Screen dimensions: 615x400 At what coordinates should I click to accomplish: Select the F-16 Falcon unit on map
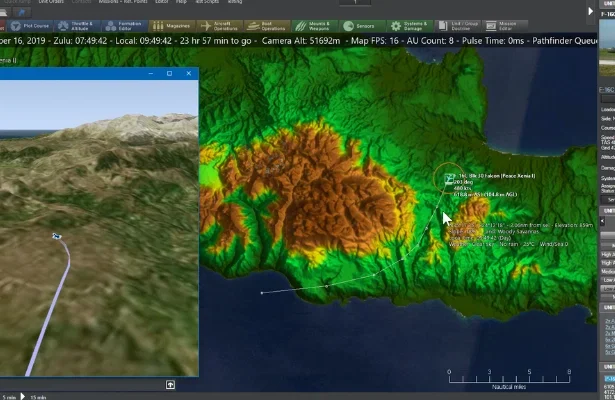(449, 179)
